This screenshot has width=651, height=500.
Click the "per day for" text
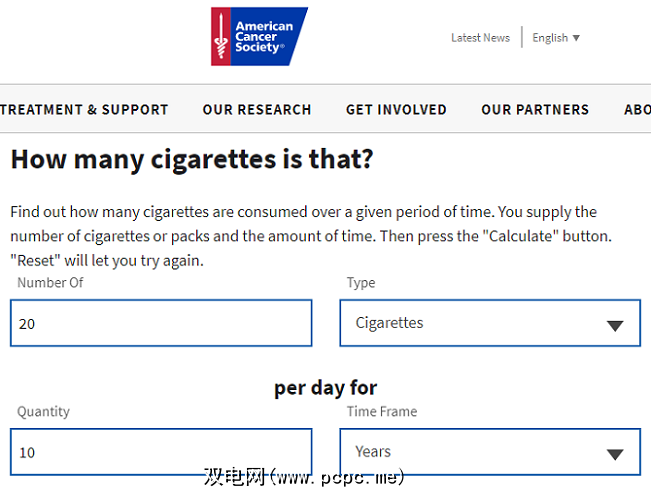tap(325, 388)
